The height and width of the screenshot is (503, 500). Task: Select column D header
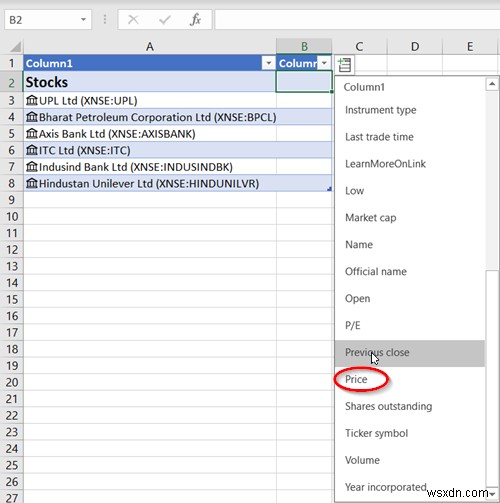[x=415, y=47]
